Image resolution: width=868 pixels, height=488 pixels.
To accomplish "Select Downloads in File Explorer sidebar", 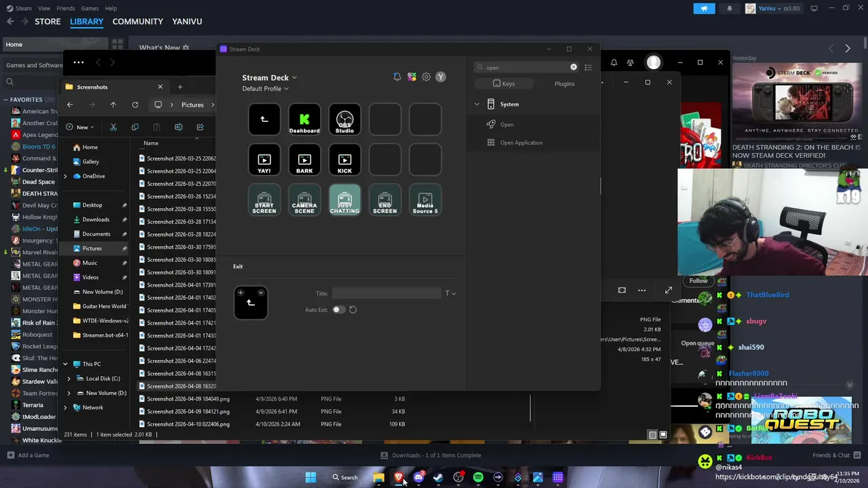I will pos(96,220).
